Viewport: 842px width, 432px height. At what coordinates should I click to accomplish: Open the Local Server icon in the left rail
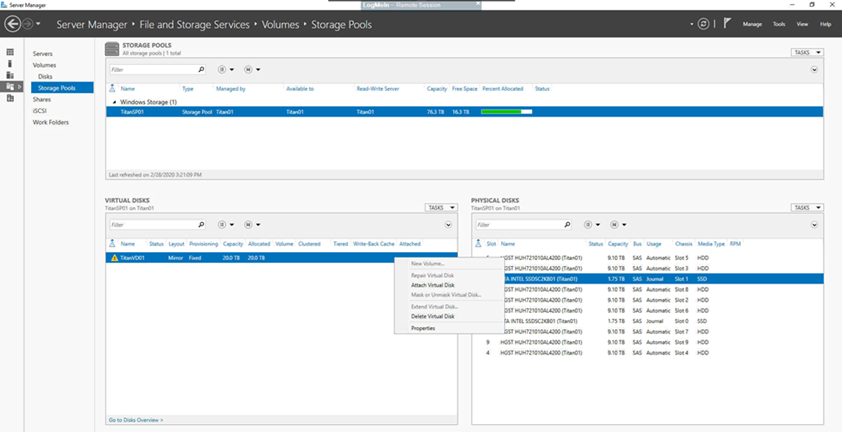[10, 63]
